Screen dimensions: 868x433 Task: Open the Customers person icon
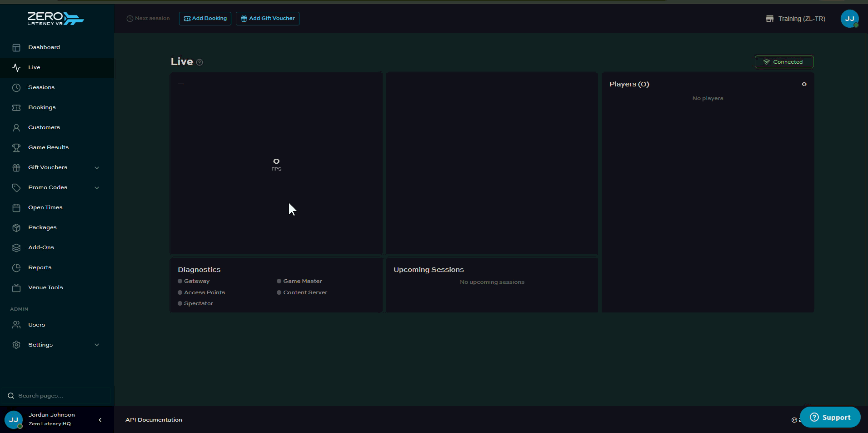point(16,127)
